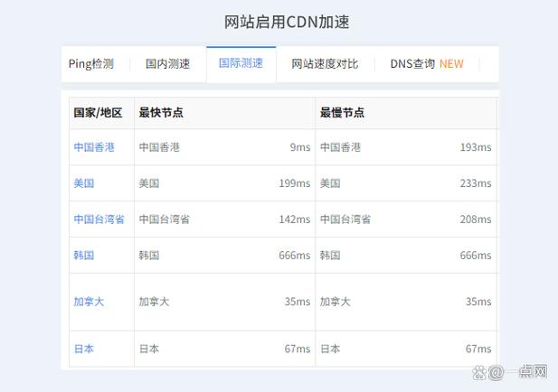Click the 233ms slowest value for 美国
The width and height of the screenshot is (558, 392).
point(476,183)
